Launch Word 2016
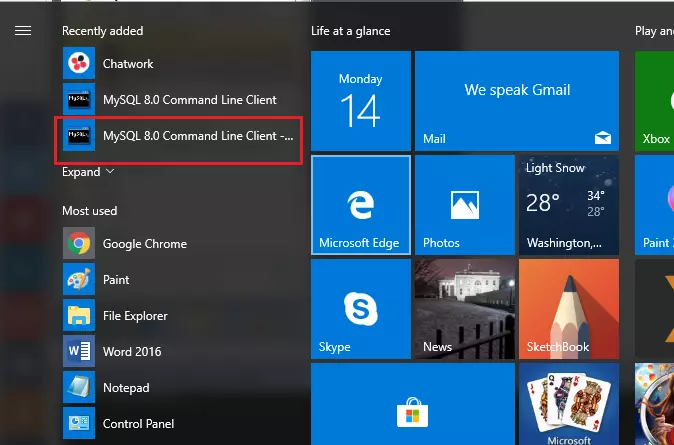The height and width of the screenshot is (445, 674). (x=178, y=352)
